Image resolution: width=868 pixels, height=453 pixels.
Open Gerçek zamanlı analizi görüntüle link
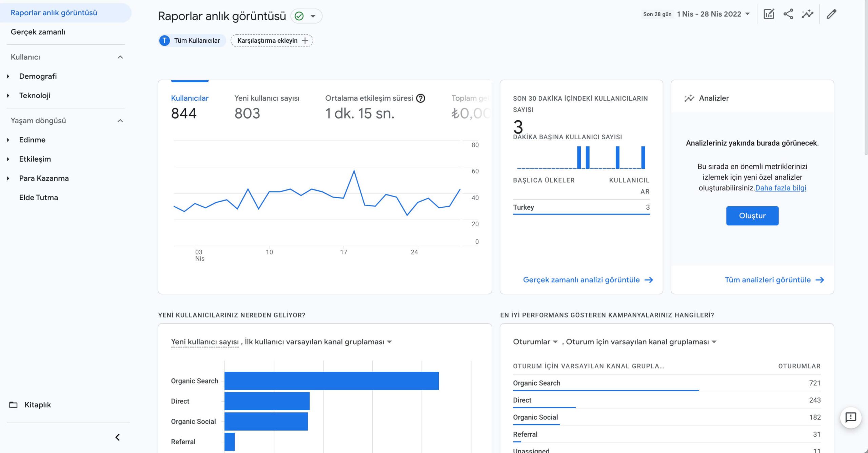click(x=588, y=280)
